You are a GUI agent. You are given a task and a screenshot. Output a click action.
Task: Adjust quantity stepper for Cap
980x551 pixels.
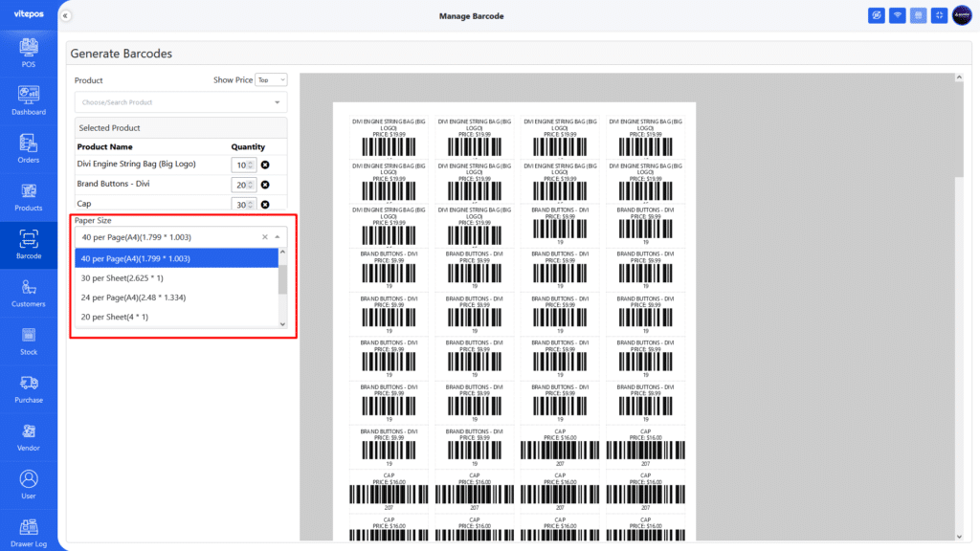(251, 205)
